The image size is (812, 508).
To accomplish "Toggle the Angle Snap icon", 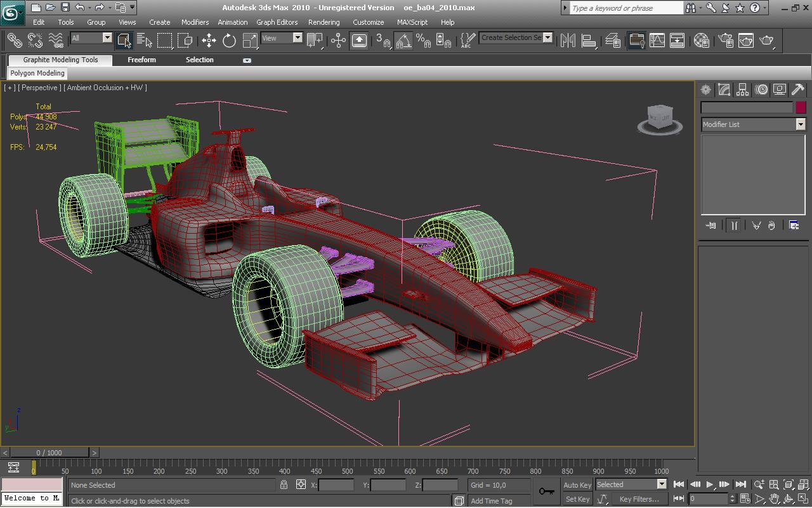I will click(403, 41).
